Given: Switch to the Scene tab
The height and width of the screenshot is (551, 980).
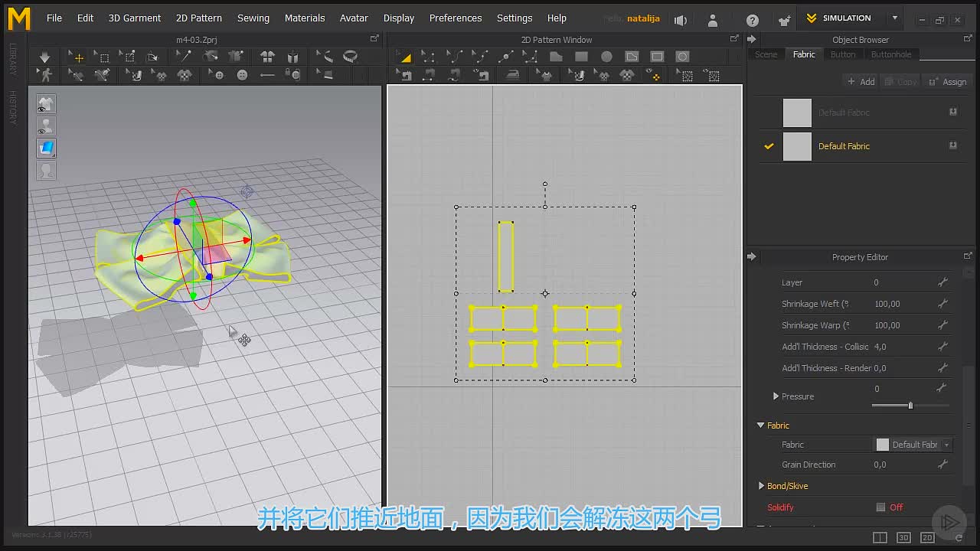Looking at the screenshot, I should [x=766, y=54].
